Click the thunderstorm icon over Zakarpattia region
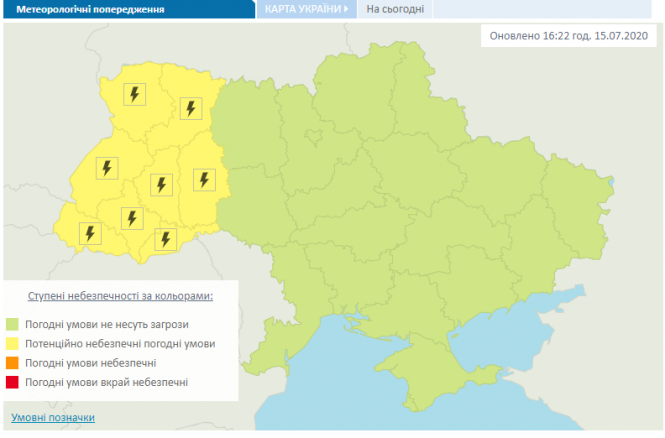The width and height of the screenshot is (665, 438). tap(90, 233)
